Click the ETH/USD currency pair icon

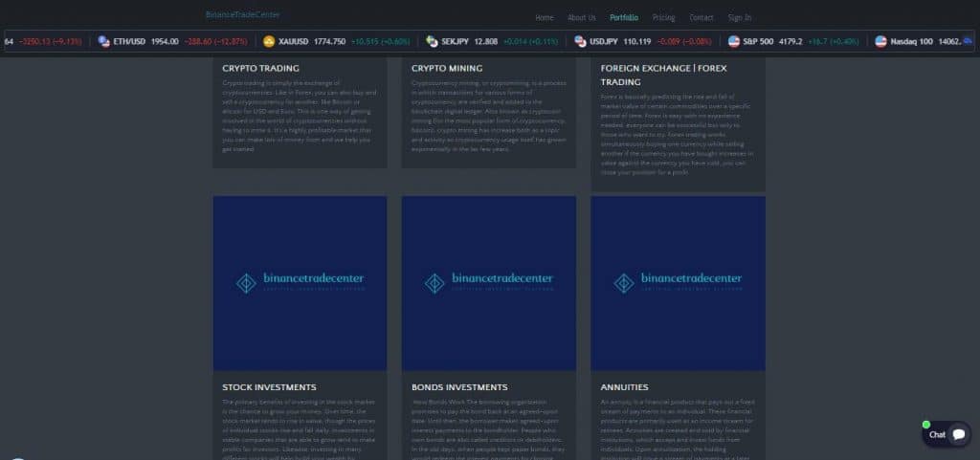[103, 41]
